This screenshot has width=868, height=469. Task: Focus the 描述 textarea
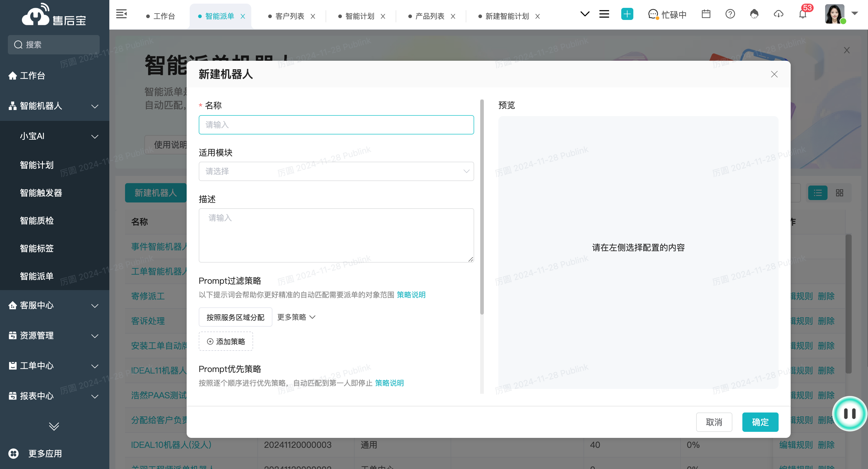336,235
